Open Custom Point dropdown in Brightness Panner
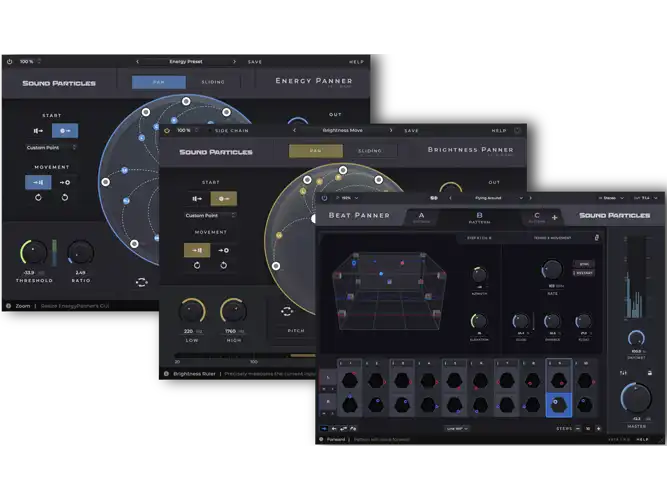 (210, 215)
